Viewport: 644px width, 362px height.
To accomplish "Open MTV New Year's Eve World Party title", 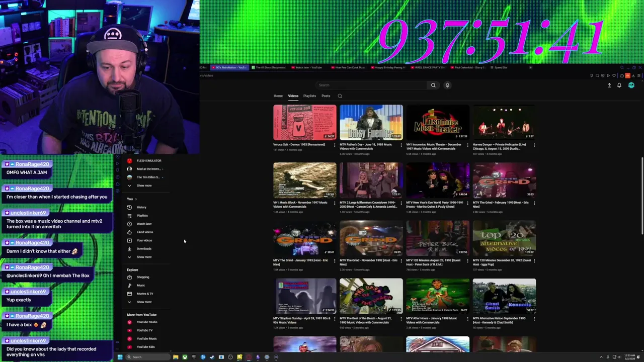I will tap(435, 205).
